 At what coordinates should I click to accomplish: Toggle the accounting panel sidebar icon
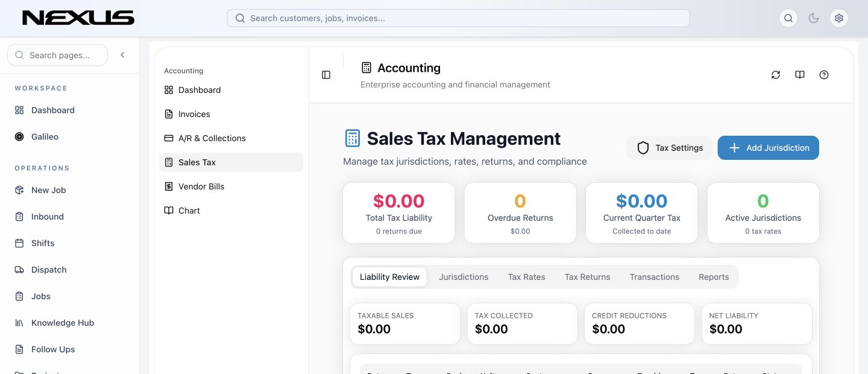pos(326,75)
